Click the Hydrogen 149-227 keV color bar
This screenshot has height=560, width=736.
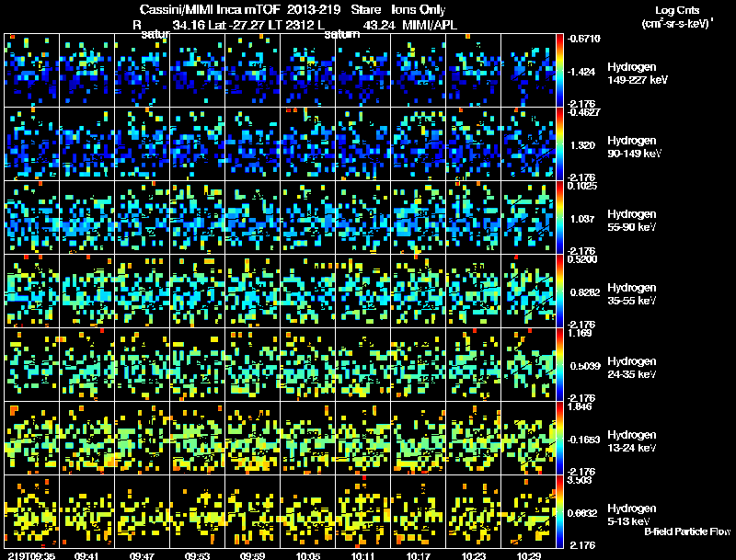point(559,71)
